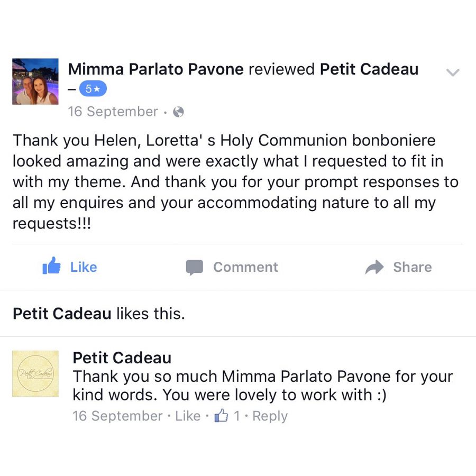
Task: Click the speech bubble Comment icon
Action: tap(195, 267)
